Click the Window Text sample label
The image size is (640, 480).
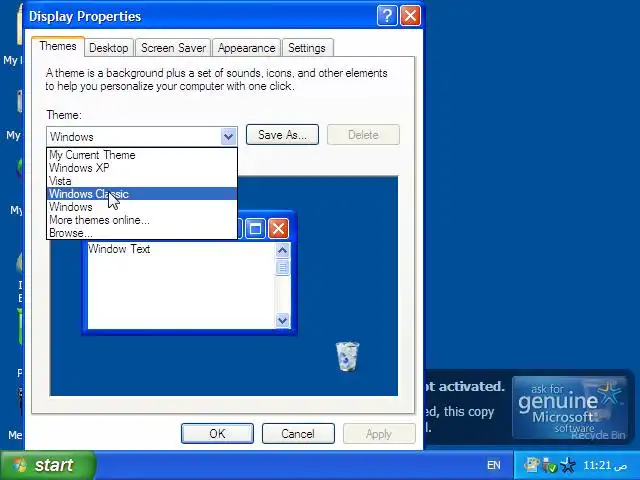(x=119, y=249)
